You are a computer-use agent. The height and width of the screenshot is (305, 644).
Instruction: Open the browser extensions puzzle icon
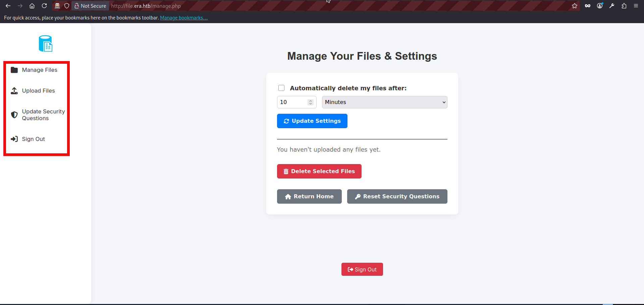624,6
